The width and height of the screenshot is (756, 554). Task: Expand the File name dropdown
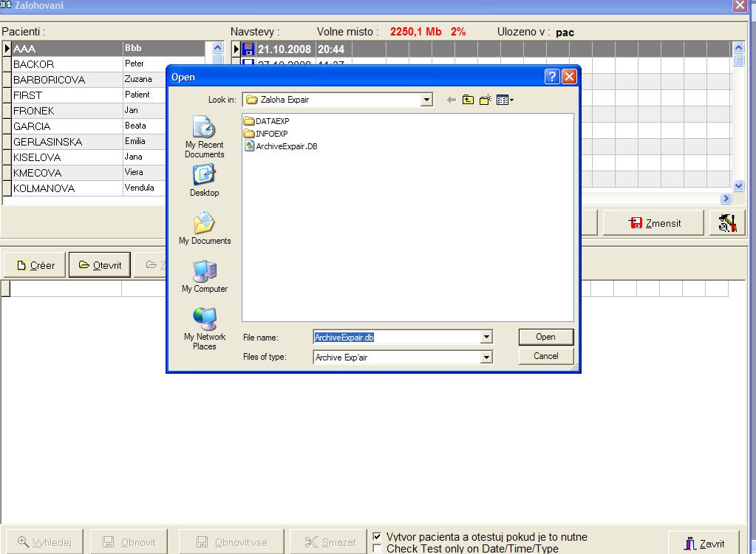click(486, 338)
